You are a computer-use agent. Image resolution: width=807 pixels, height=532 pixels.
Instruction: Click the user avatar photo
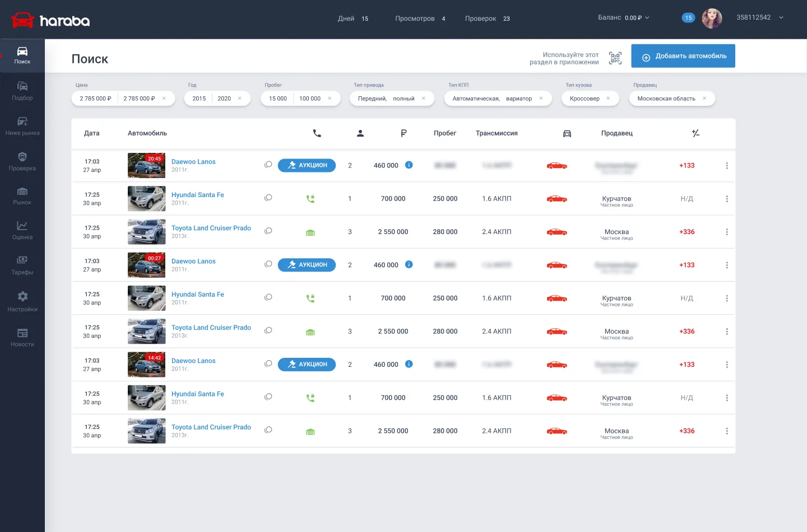[712, 18]
